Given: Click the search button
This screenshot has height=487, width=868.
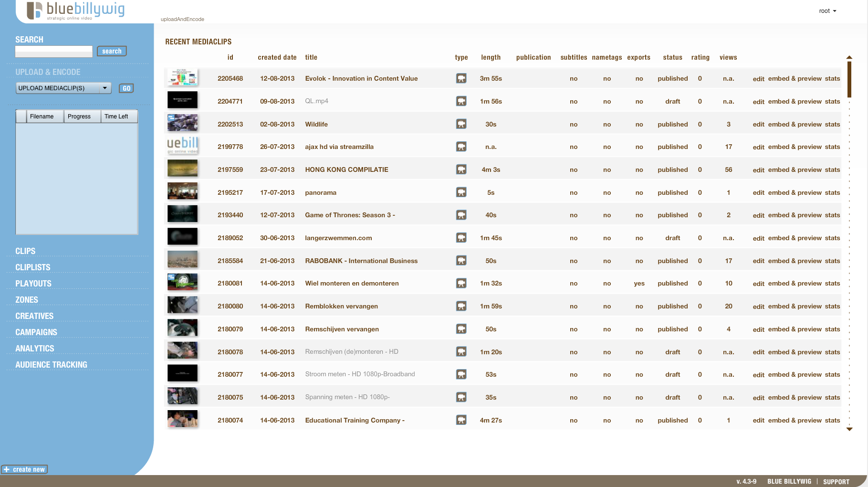Looking at the screenshot, I should pyautogui.click(x=112, y=51).
